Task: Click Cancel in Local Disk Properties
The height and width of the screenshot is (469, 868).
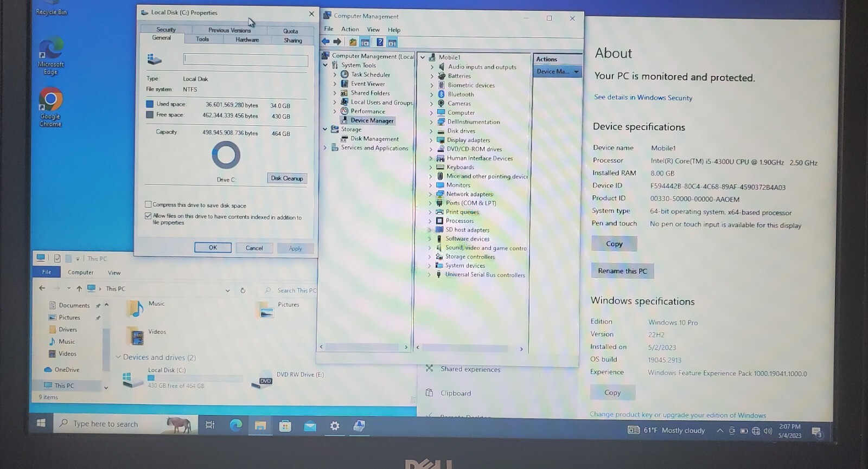Action: point(254,248)
